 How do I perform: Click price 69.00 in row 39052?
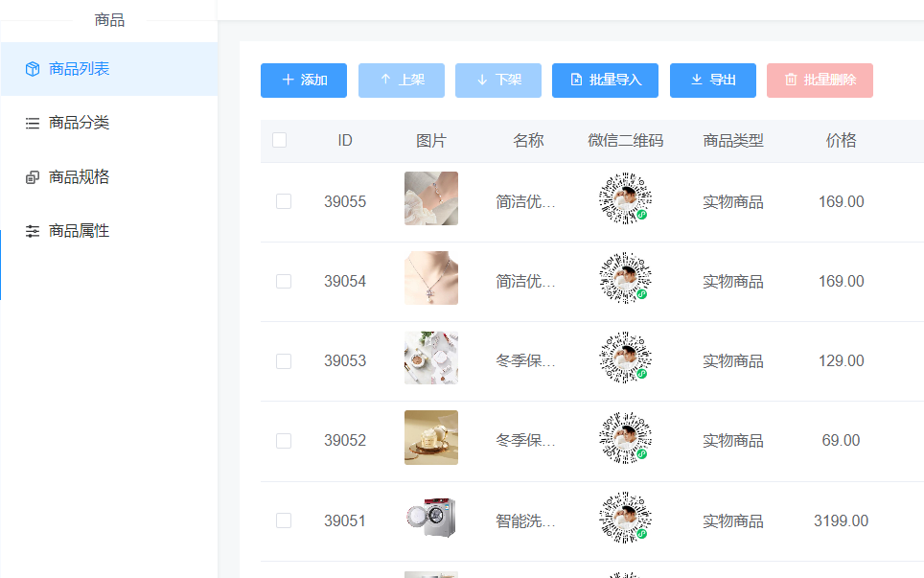[x=841, y=441]
